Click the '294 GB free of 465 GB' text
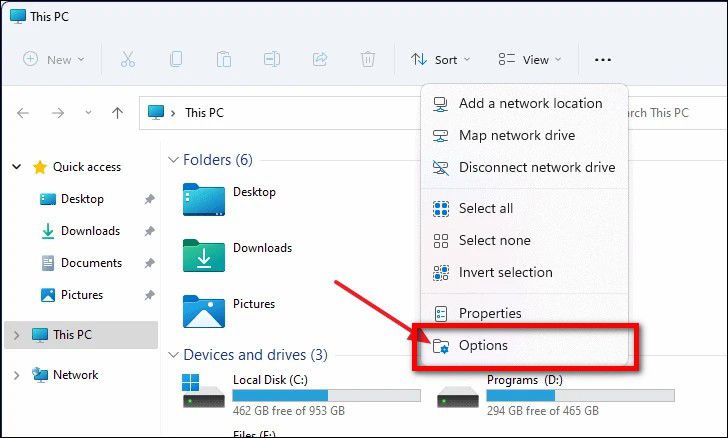The height and width of the screenshot is (438, 728). click(x=543, y=411)
